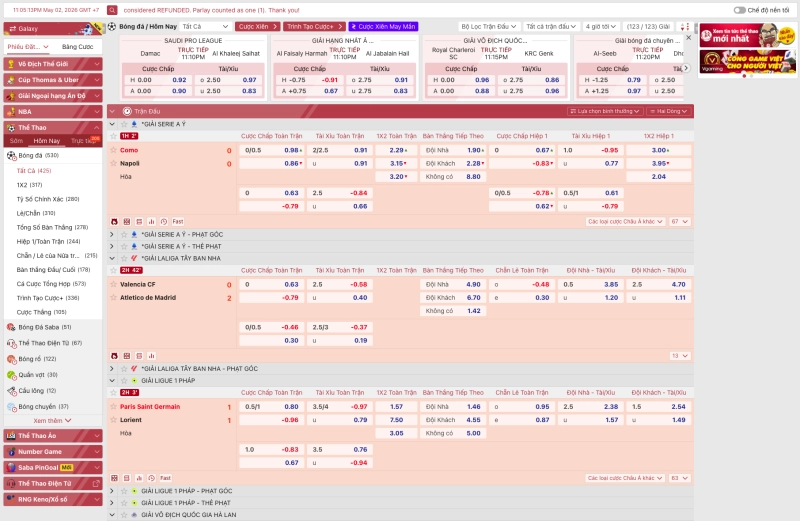Click the Serie A league logo in the *GIẢI SERIE A Ý header
The image size is (800, 521).
coord(134,124)
